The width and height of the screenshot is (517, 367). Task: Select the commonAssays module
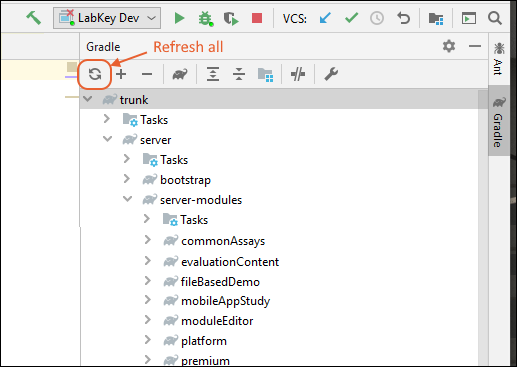point(223,241)
